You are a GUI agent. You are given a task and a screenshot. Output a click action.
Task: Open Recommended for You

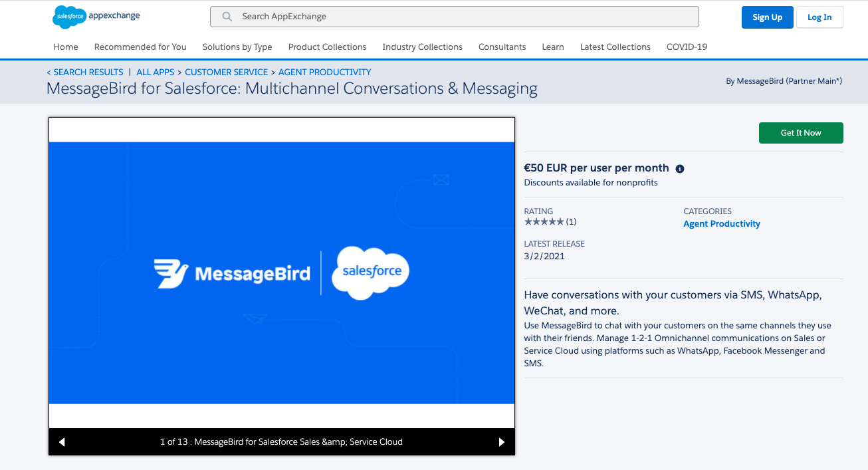(140, 47)
